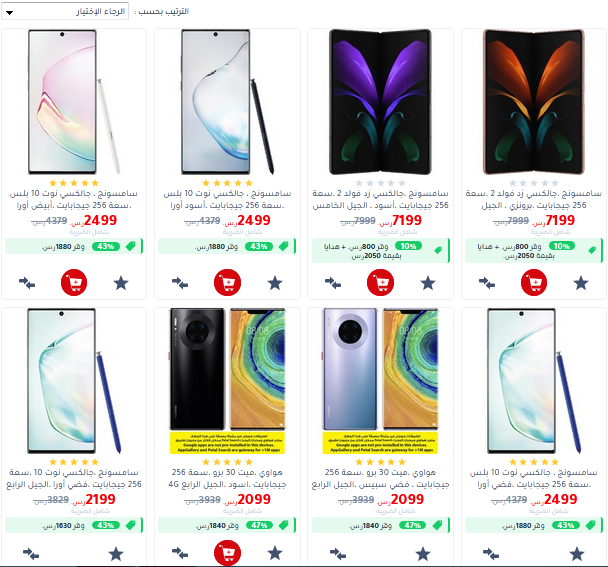Click the five-star rating of black Note 10 Plus
Screen dimensions: 608x567
[x=227, y=183]
